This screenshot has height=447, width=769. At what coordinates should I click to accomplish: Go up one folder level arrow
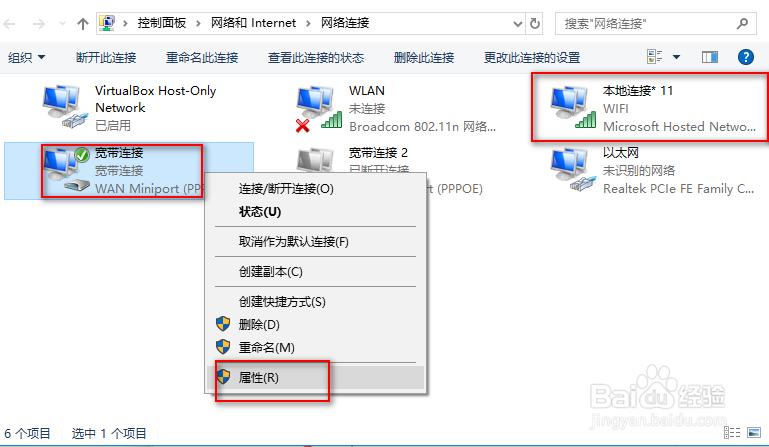tap(82, 24)
